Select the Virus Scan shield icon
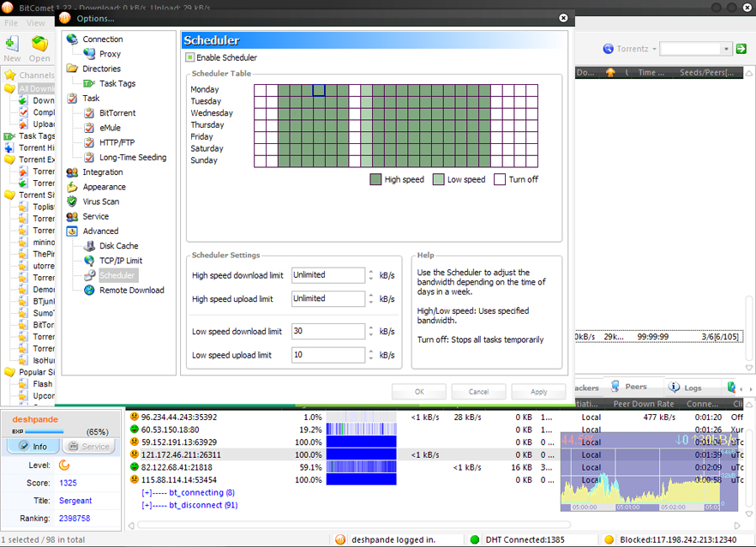 coord(72,201)
